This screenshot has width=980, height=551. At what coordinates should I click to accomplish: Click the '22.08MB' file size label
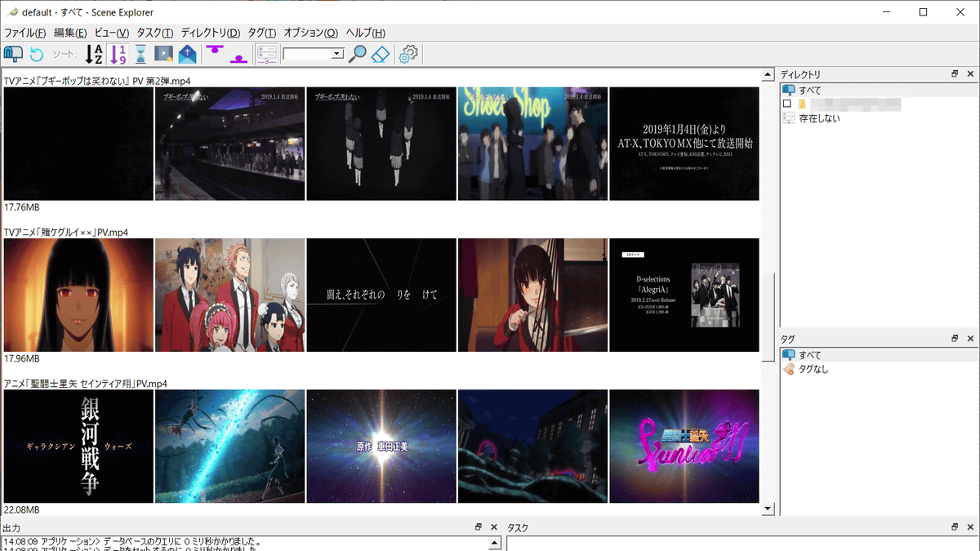click(21, 510)
